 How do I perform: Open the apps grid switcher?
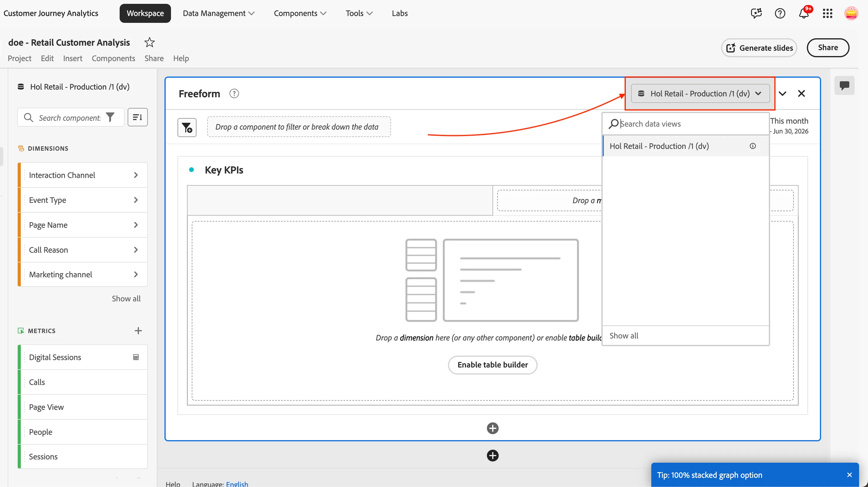click(827, 13)
